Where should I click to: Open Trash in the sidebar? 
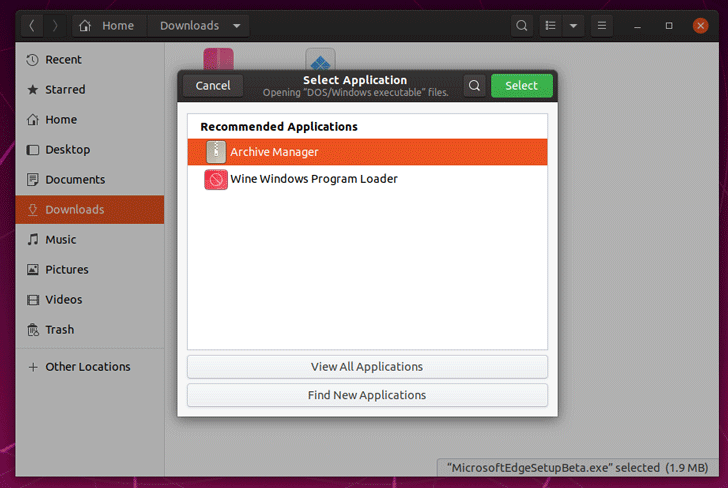click(x=90, y=330)
